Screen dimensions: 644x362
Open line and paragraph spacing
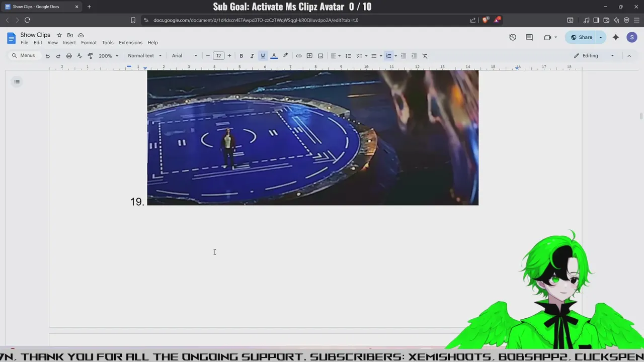tap(348, 56)
